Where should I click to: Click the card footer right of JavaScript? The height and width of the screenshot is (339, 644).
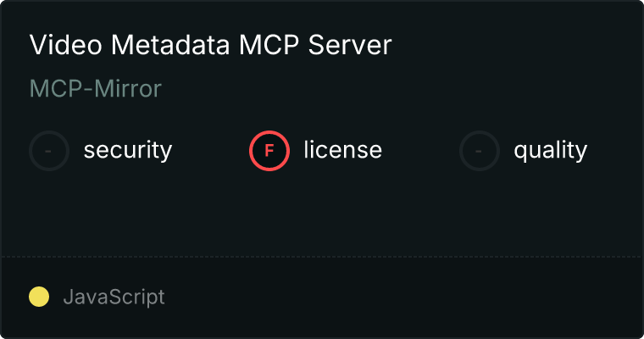(x=407, y=297)
